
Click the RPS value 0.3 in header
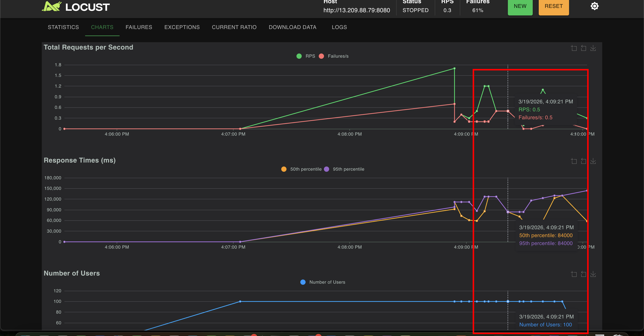point(447,10)
